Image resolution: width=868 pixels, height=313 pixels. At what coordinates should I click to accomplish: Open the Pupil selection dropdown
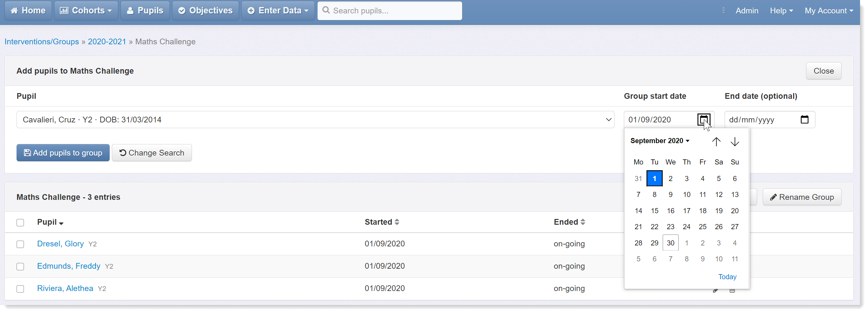(x=315, y=119)
